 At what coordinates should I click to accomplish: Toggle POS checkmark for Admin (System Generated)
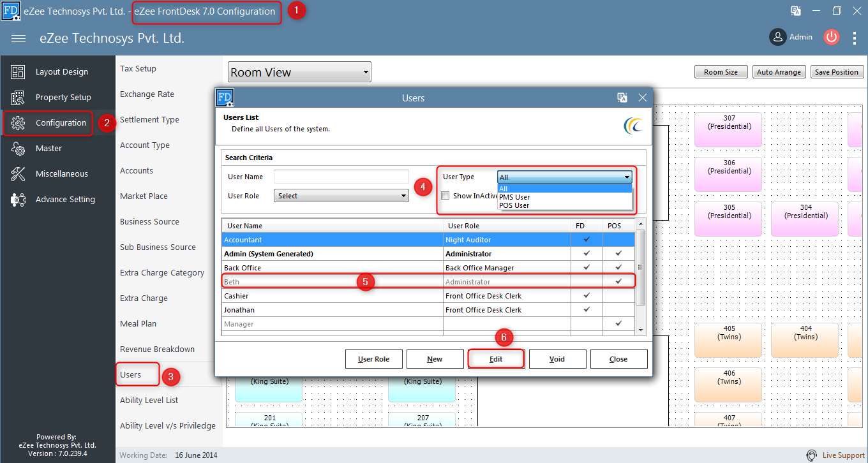click(618, 253)
